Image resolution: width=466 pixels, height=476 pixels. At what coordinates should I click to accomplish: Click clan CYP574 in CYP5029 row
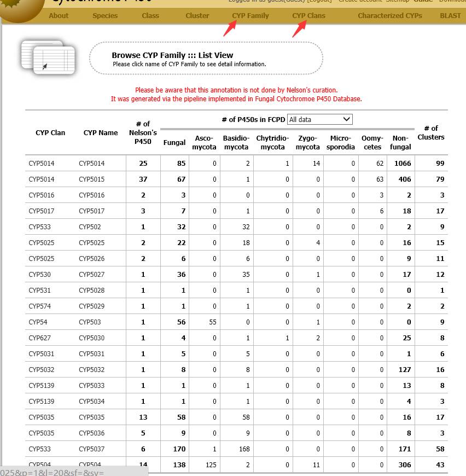[x=39, y=306]
